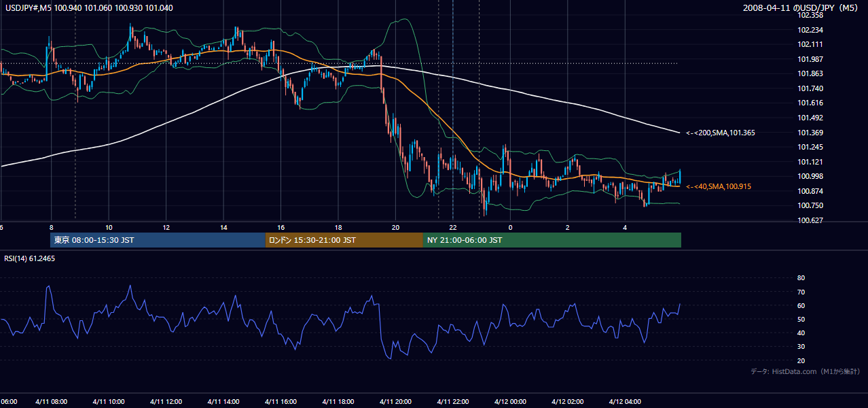868x408 pixels.
Task: Click price axis value 100.998
Action: (810, 176)
